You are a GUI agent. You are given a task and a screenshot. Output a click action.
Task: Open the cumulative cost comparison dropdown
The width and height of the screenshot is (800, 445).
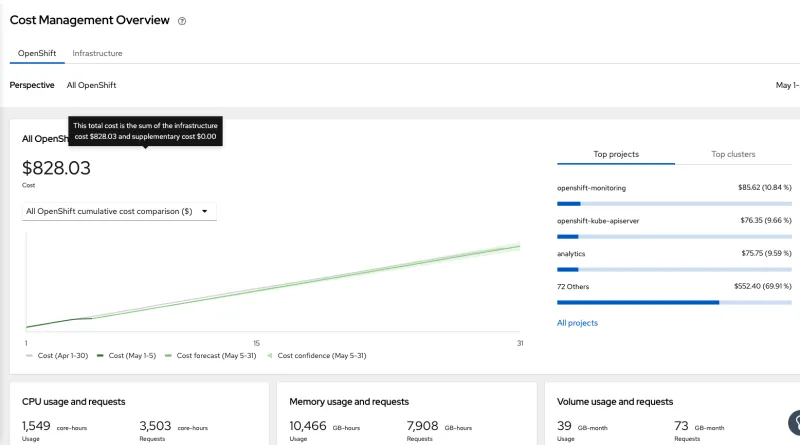[x=119, y=211]
